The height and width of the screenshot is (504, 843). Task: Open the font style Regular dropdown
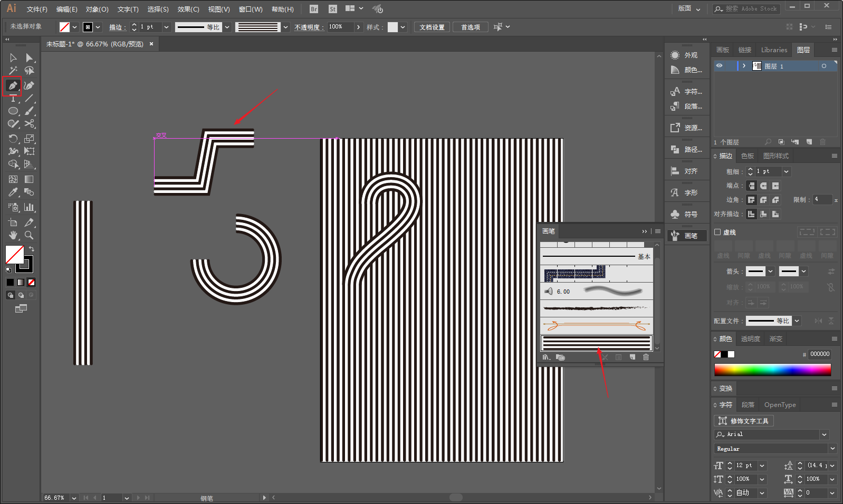832,449
